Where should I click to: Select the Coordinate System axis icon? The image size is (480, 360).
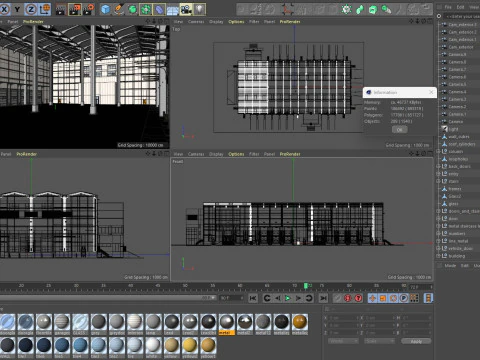44,9
